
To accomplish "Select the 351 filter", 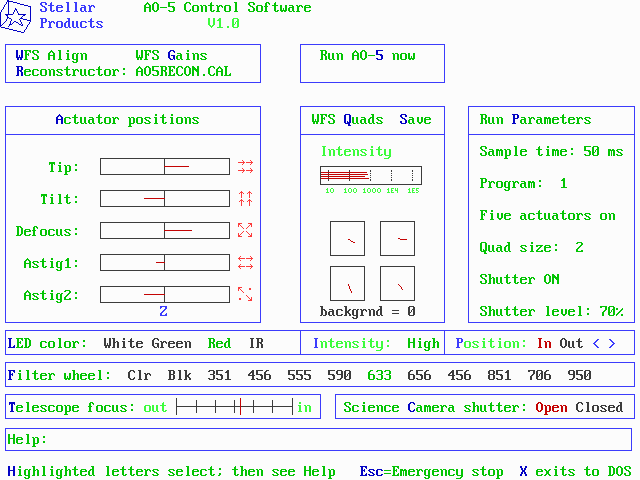I will [x=219, y=375].
